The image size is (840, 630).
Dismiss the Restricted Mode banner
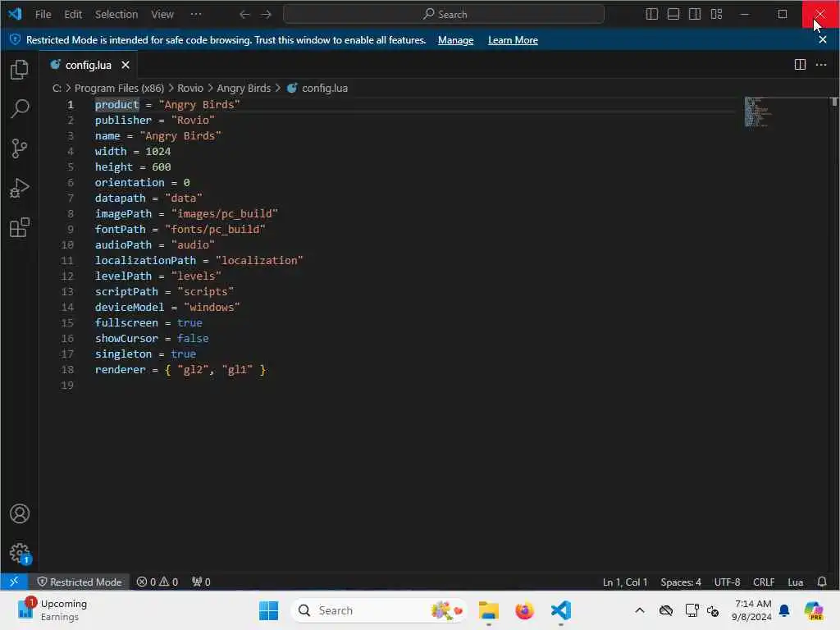click(x=823, y=39)
